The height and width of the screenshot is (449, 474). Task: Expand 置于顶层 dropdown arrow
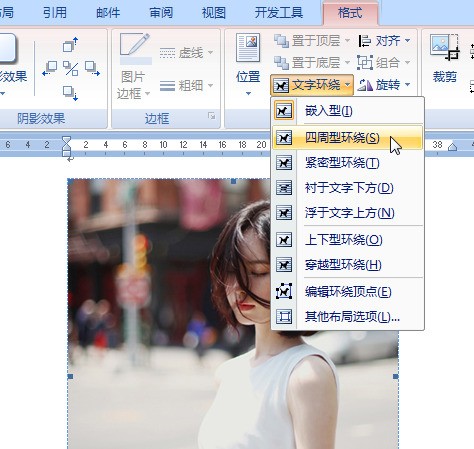coord(347,41)
